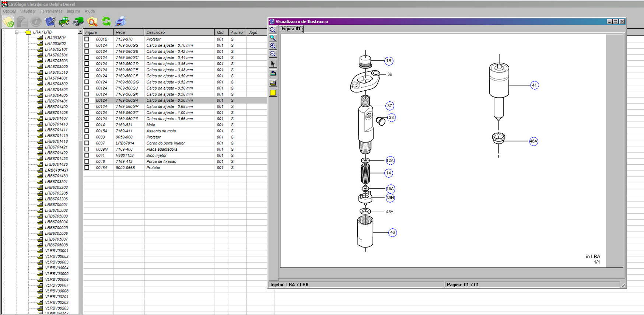
Task: Select LRB6703201 in the tree list
Action: coord(56,182)
